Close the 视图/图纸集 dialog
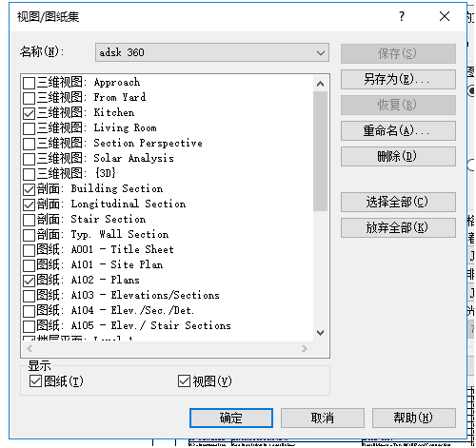The height and width of the screenshot is (448, 476). [445, 16]
